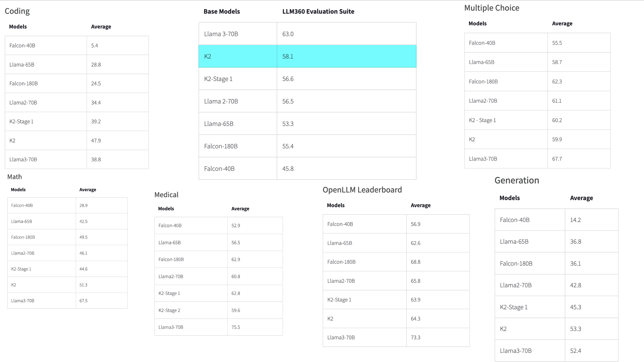Select 14.2 in Generation table
This screenshot has height=362, width=644.
point(576,220)
